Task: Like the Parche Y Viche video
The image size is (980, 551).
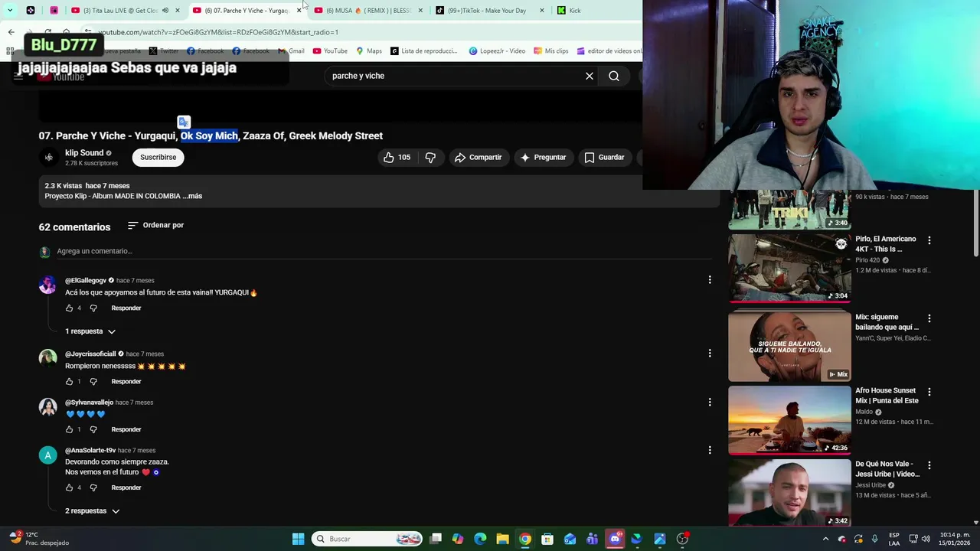Action: tap(397, 157)
